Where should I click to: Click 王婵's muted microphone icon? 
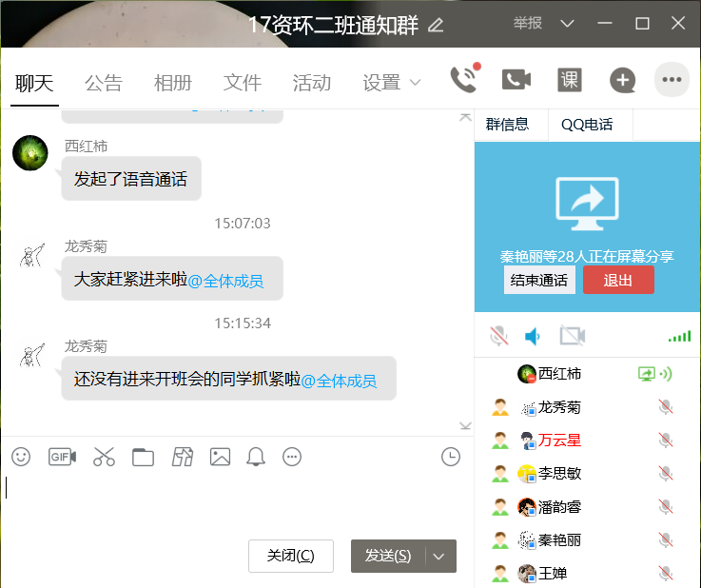click(x=666, y=573)
